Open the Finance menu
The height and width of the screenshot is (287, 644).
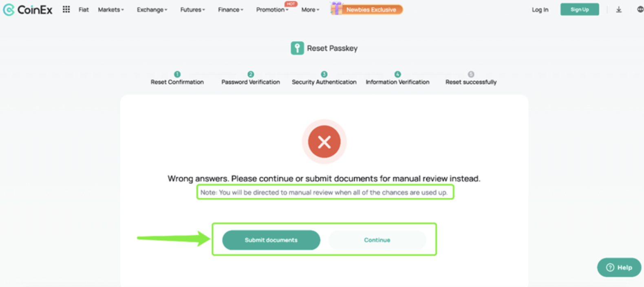coord(230,10)
